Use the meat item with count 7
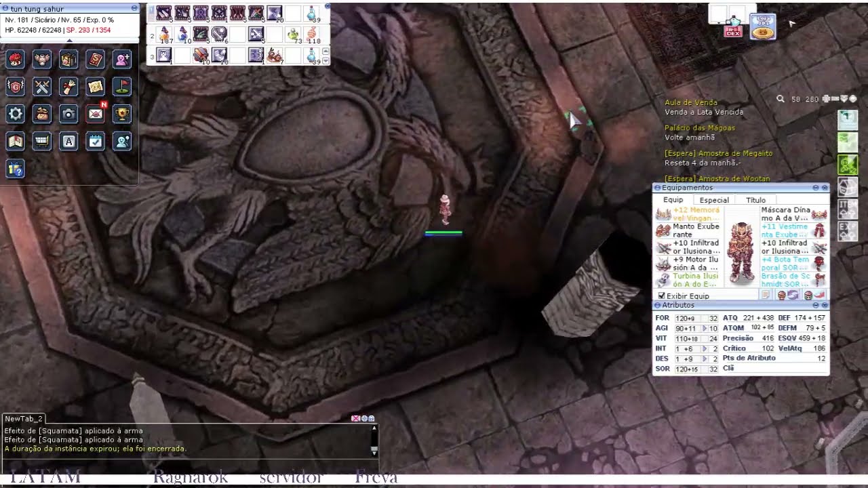Screen dimensions: 868x488 pos(275,56)
